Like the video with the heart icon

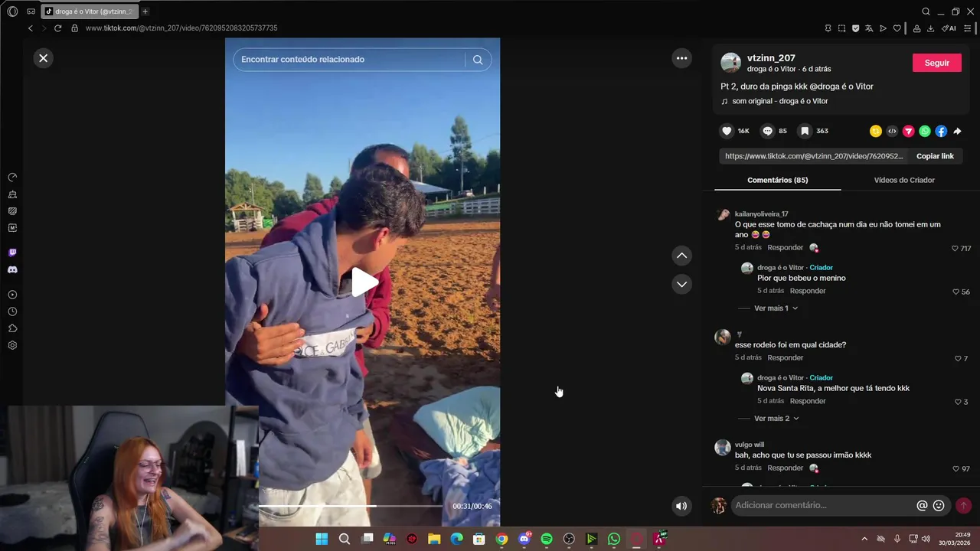[x=727, y=131]
